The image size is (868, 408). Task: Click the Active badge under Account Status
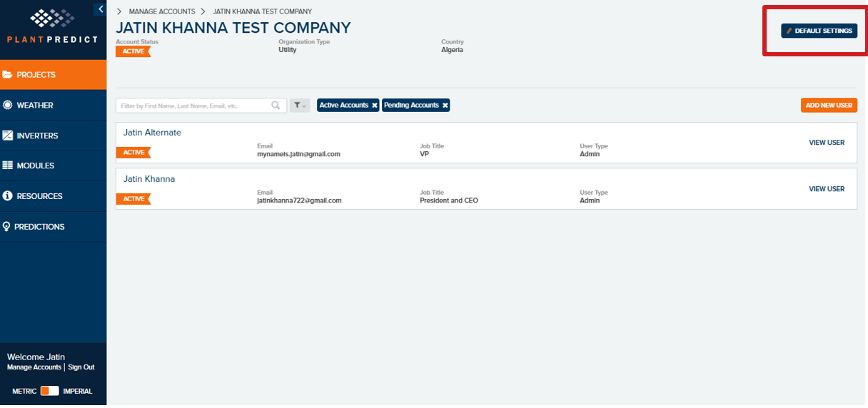(x=133, y=51)
